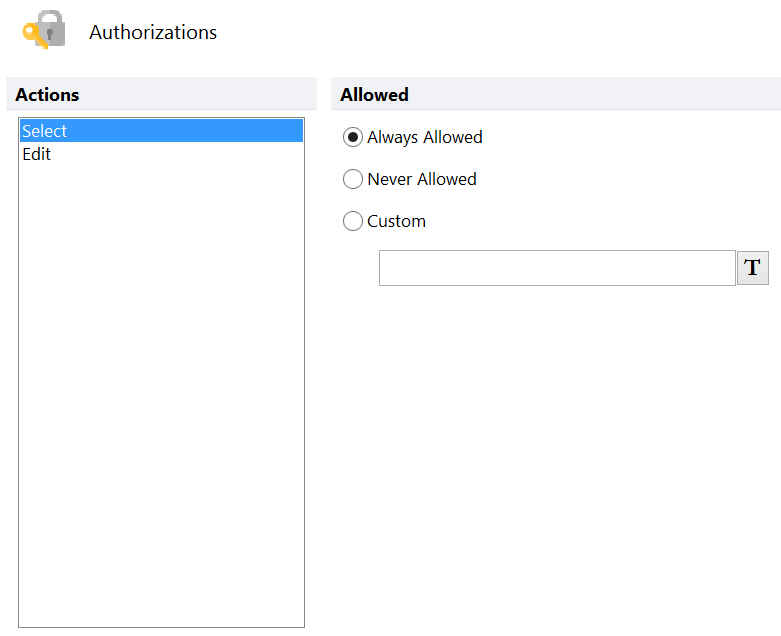The image size is (781, 636).
Task: Click the Authorizations title text
Action: [x=153, y=32]
